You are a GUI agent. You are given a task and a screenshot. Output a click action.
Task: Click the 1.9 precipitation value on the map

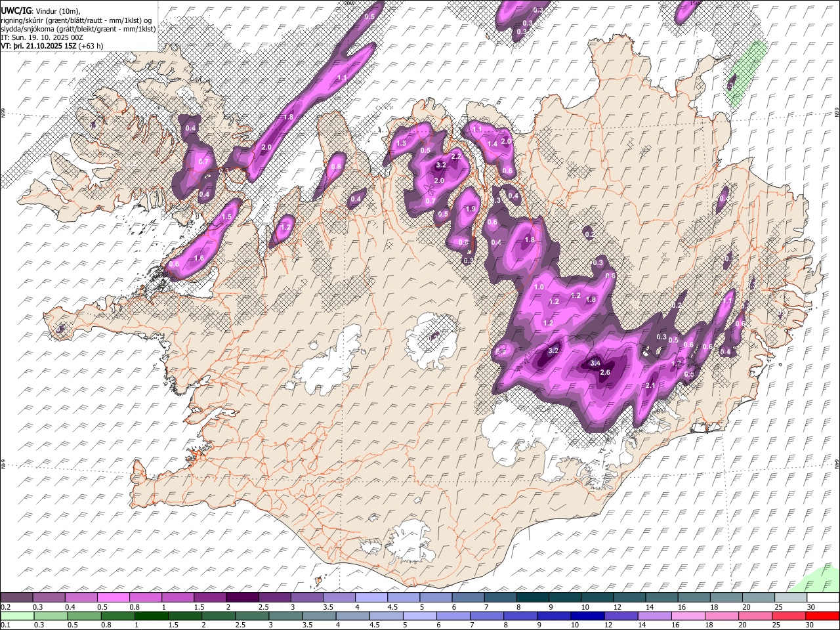coord(471,209)
